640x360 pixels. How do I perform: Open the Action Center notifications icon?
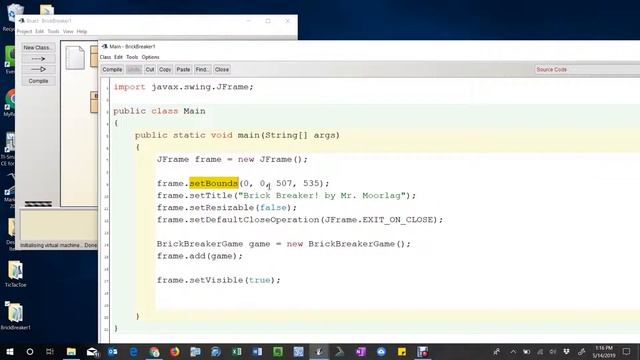pos(627,351)
